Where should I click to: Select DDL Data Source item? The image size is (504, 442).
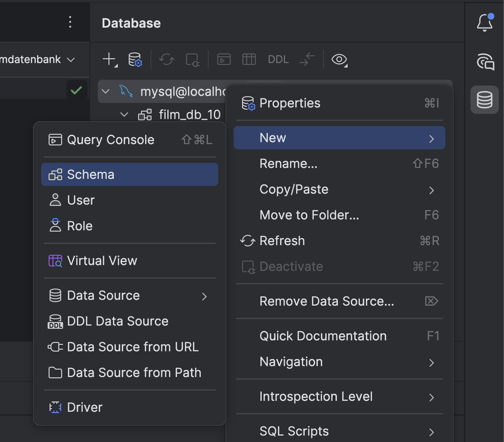pos(130,321)
